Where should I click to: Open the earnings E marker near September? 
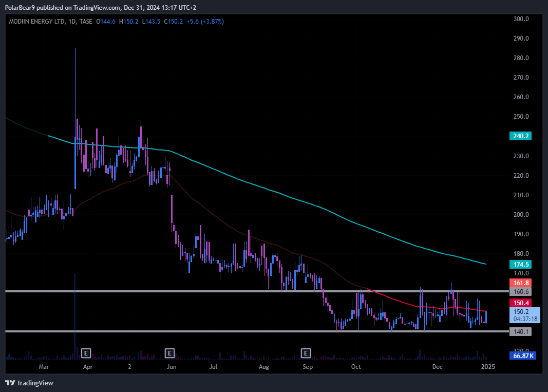click(306, 353)
